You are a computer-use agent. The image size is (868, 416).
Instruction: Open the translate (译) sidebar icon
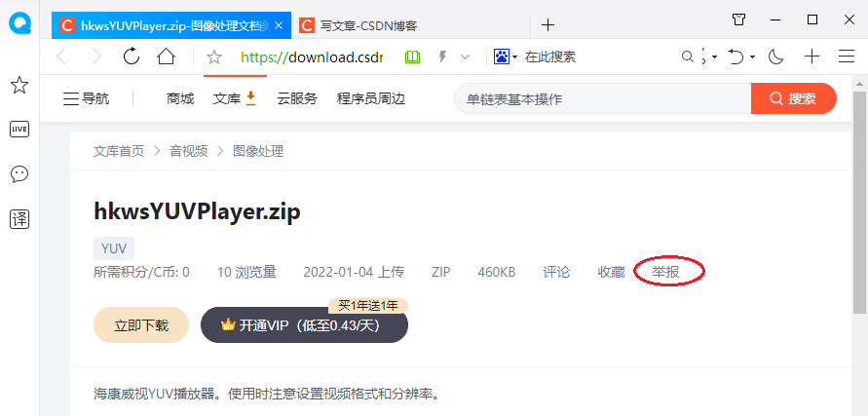pyautogui.click(x=19, y=220)
